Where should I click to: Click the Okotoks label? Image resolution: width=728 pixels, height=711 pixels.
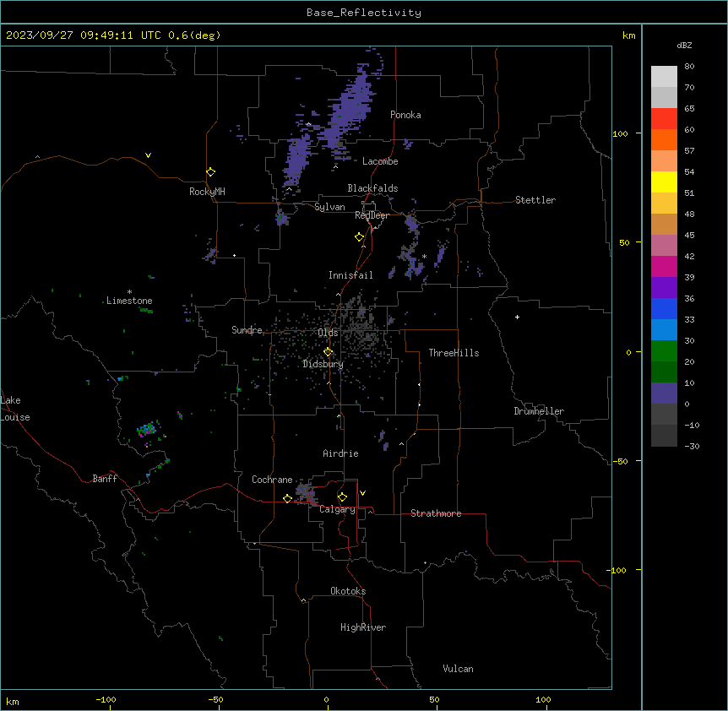tap(348, 591)
